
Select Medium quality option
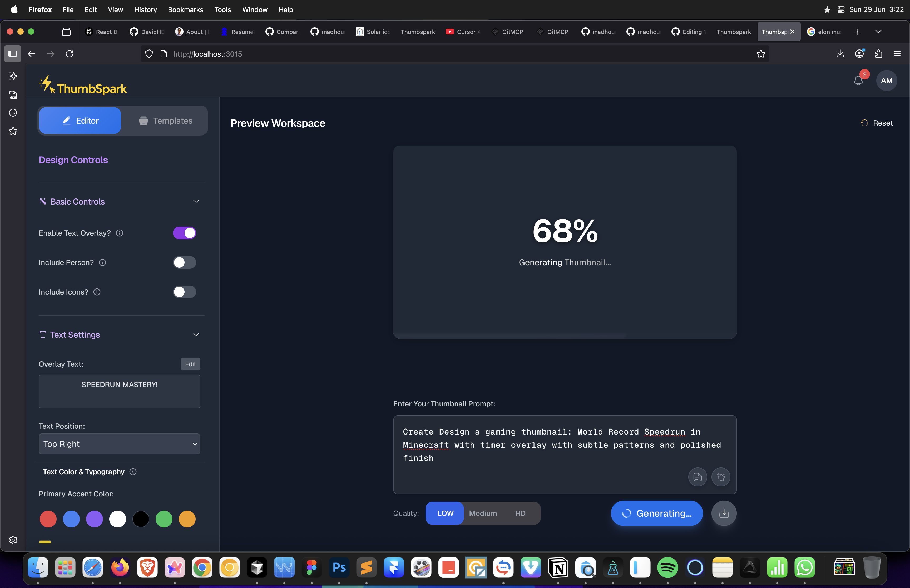(483, 513)
